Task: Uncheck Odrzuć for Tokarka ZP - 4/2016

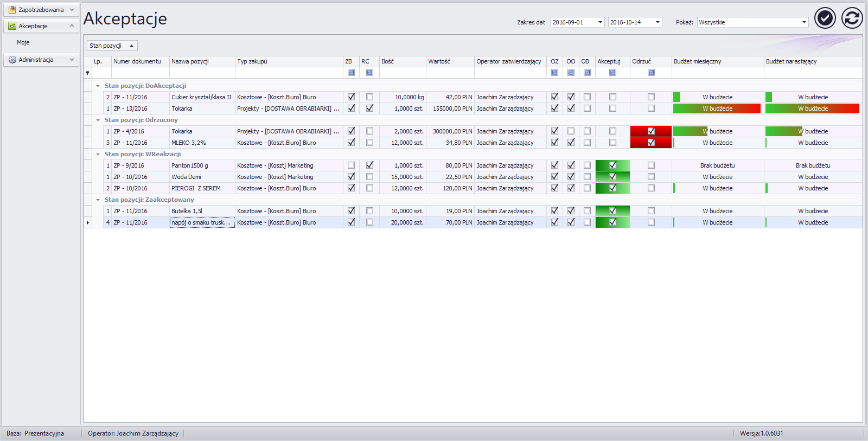Action: pyautogui.click(x=651, y=131)
